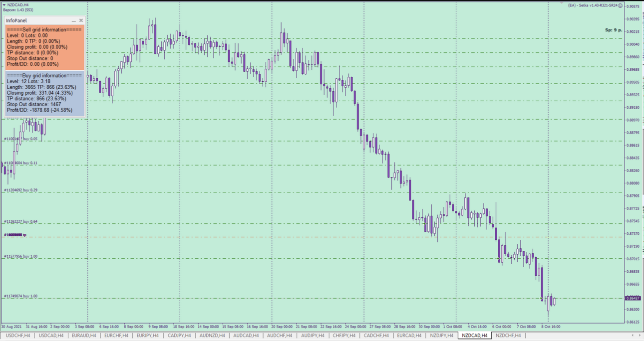
Task: Close the InfoPanel with its X icon
Action: coord(81,20)
